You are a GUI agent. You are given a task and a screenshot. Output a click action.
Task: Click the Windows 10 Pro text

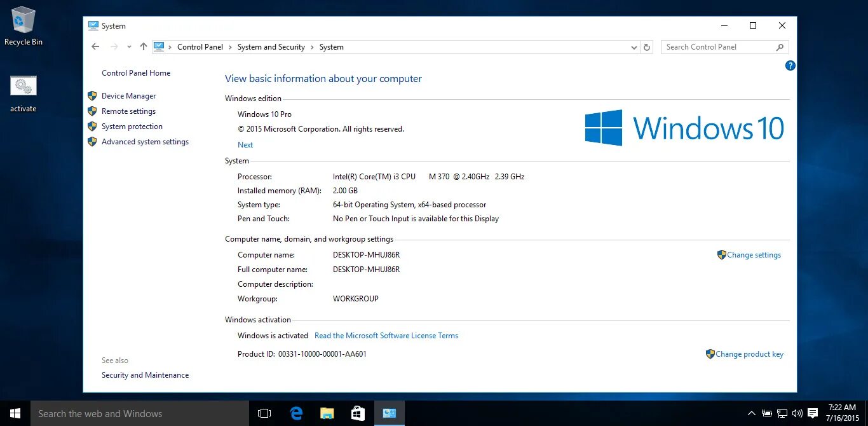click(264, 114)
